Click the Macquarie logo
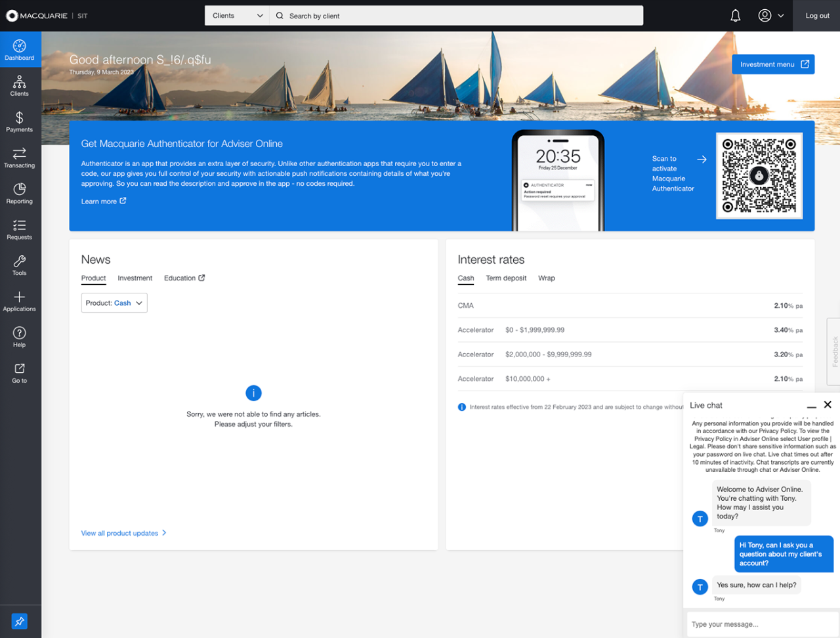Viewport: 840px width, 638px height. click(36, 16)
